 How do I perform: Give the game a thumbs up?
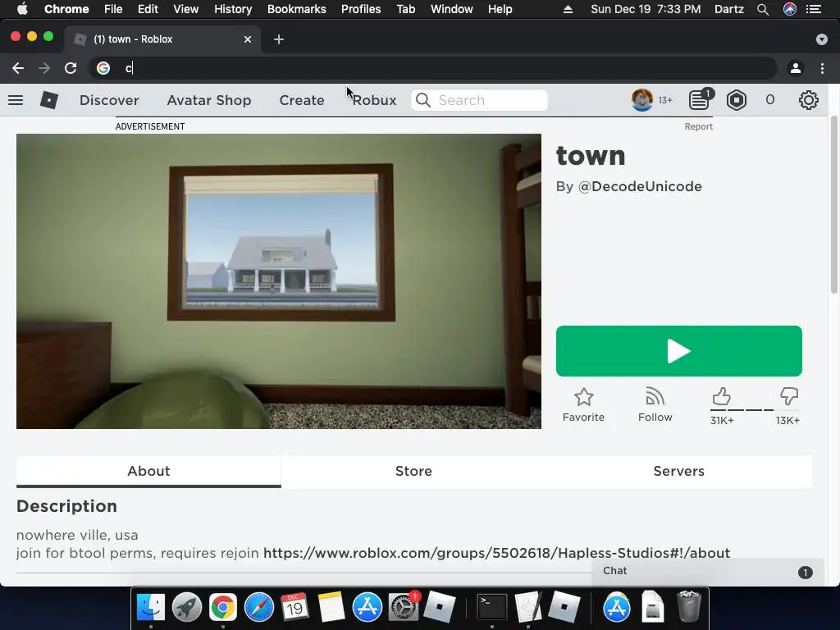point(722,397)
